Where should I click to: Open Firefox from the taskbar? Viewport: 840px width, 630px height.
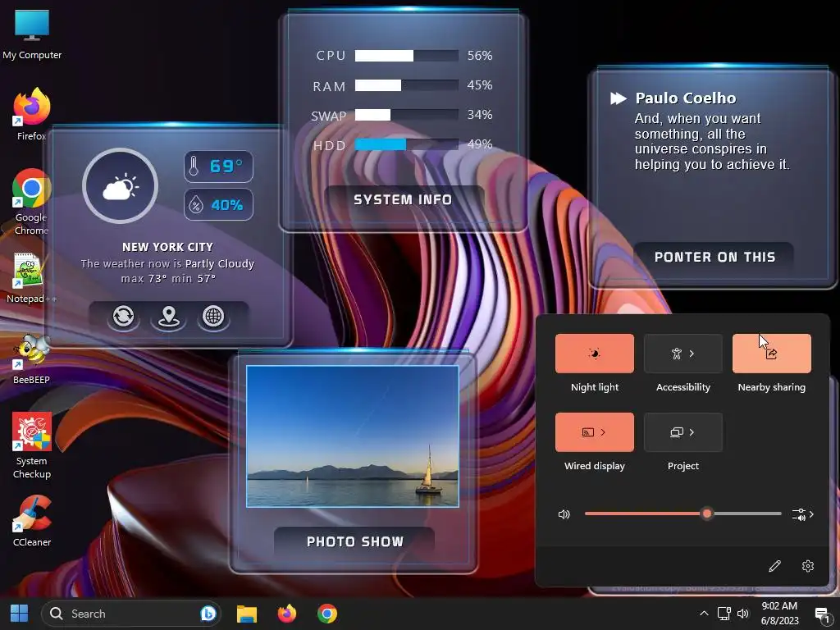click(287, 614)
